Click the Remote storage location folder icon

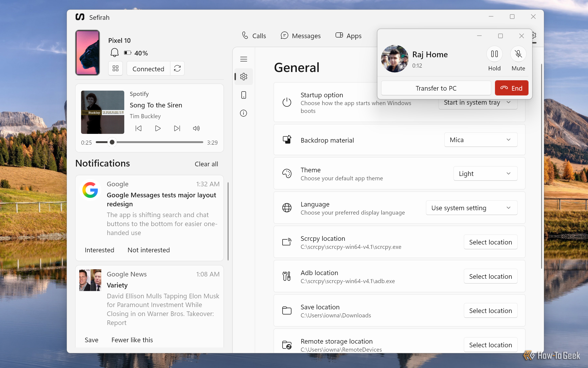[287, 345]
